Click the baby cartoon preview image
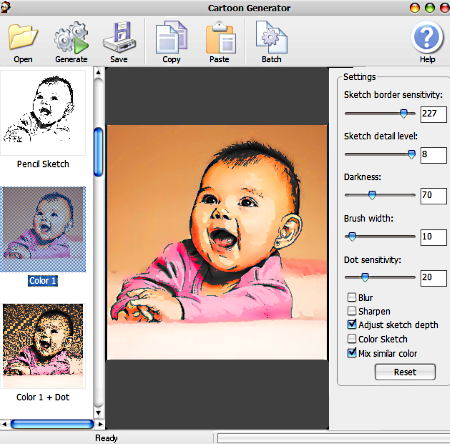The image size is (450, 444). click(x=217, y=242)
